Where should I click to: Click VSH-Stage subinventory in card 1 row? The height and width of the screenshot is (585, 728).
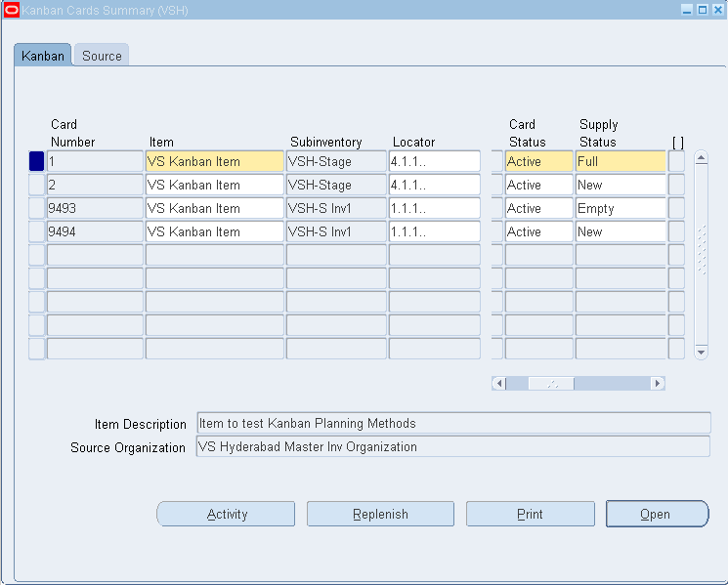tap(336, 161)
